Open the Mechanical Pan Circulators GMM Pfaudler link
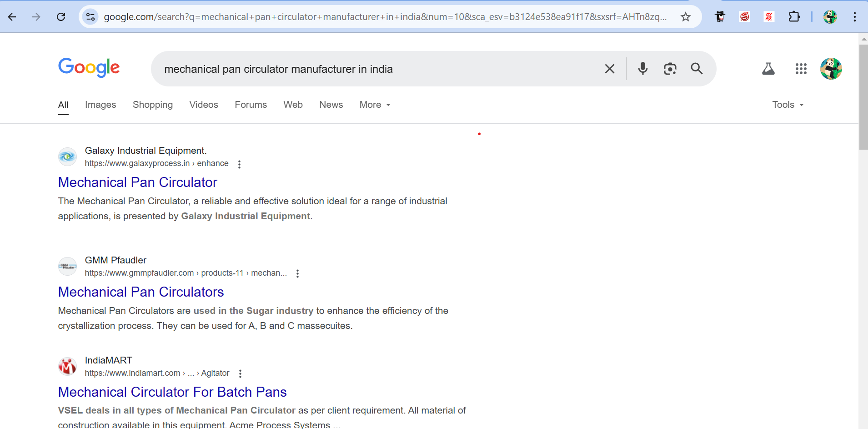The image size is (868, 429). [141, 292]
